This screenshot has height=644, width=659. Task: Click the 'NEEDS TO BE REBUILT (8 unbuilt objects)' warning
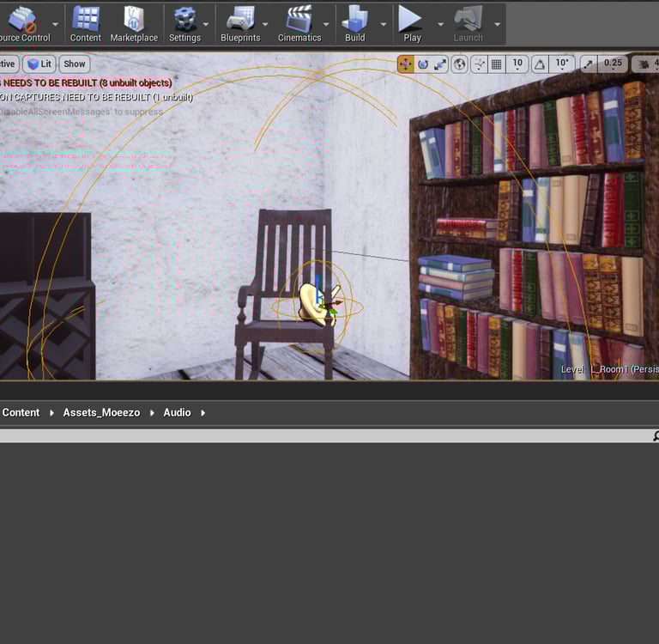point(86,83)
